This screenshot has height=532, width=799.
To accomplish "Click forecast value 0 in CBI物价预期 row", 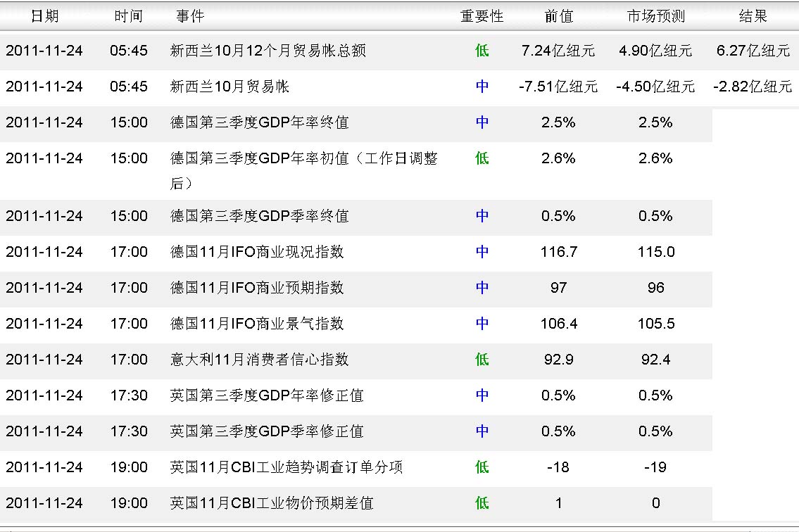I will coord(656,503).
